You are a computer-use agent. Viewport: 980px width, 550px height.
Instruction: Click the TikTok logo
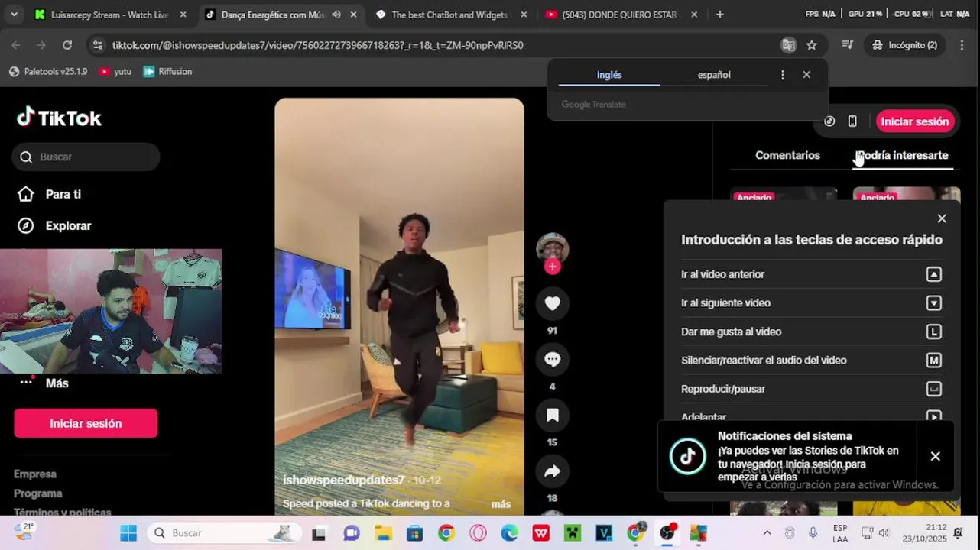click(x=60, y=118)
